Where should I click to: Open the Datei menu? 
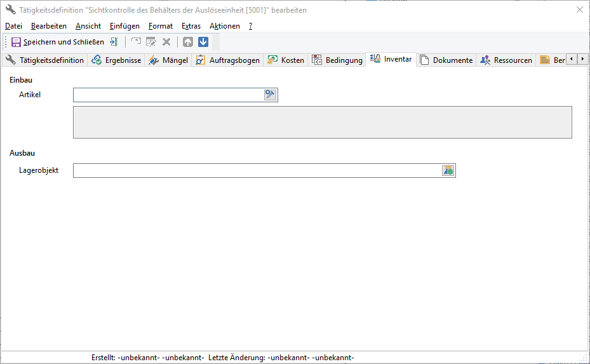pos(13,26)
